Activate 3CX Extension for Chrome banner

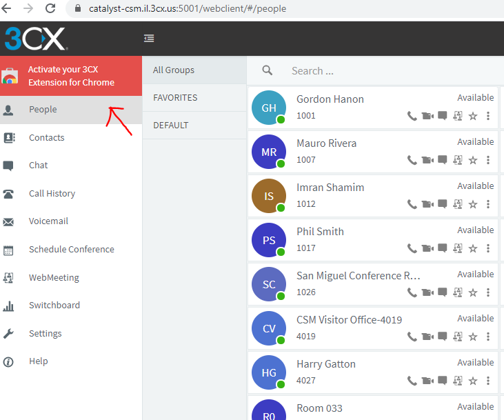click(x=71, y=76)
